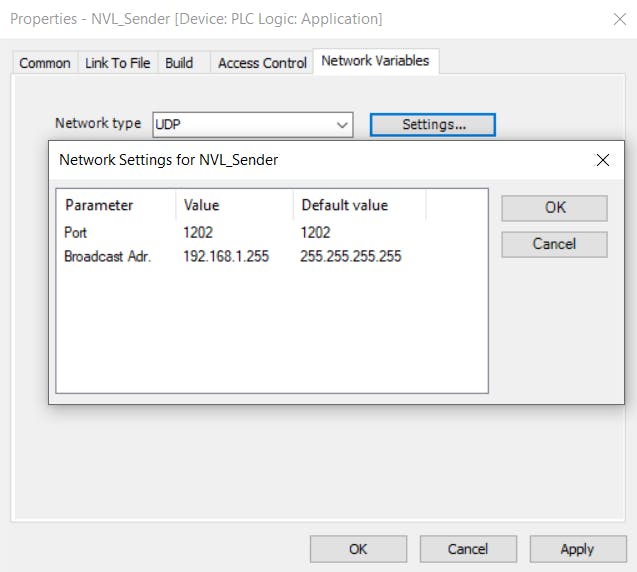Viewport: 637px width, 572px height.
Task: Click the 255.255.255.255 default value cell
Action: pyautogui.click(x=350, y=256)
